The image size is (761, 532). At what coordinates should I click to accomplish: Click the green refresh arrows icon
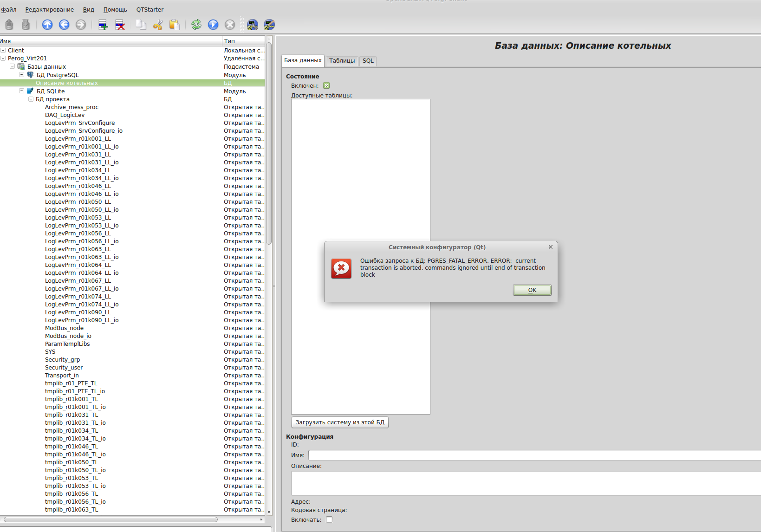click(x=196, y=25)
